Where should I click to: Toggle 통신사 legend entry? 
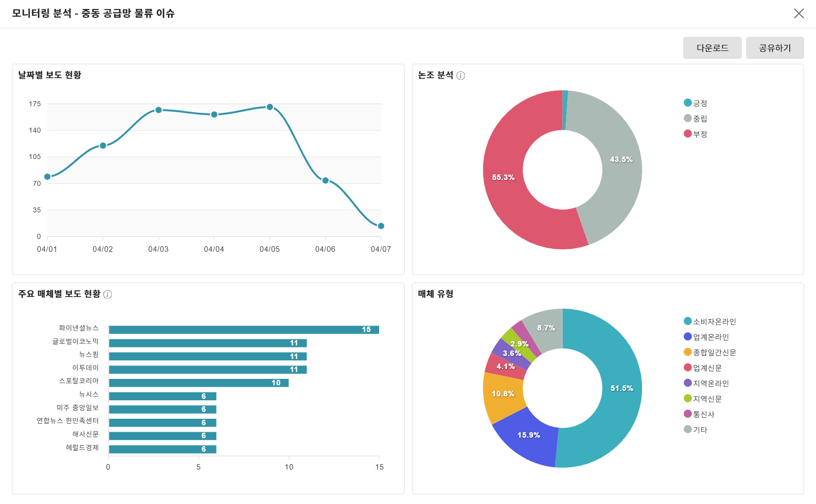click(x=699, y=414)
